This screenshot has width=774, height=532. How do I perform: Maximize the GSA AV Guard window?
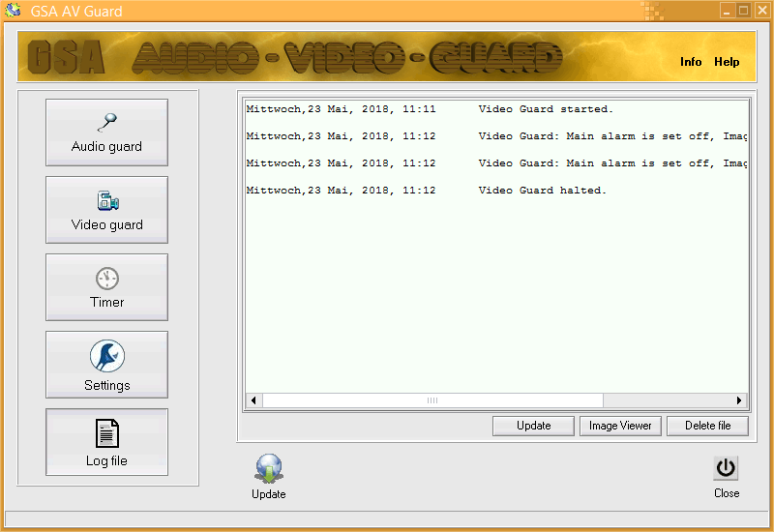[743, 11]
